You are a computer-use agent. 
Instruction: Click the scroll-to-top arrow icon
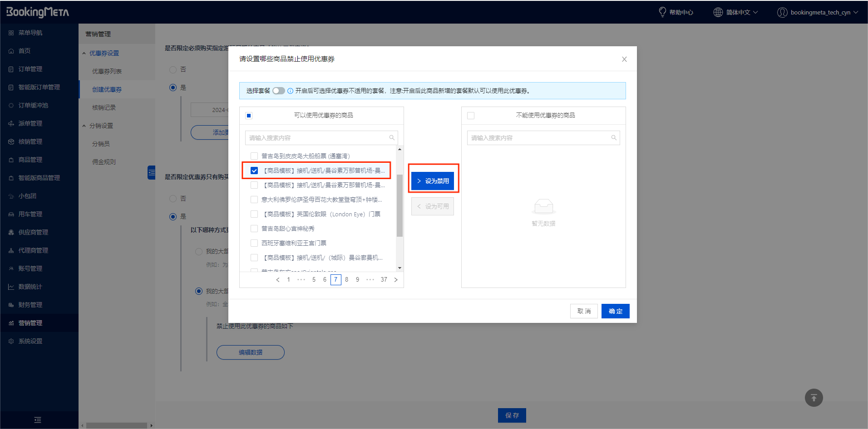click(x=814, y=398)
